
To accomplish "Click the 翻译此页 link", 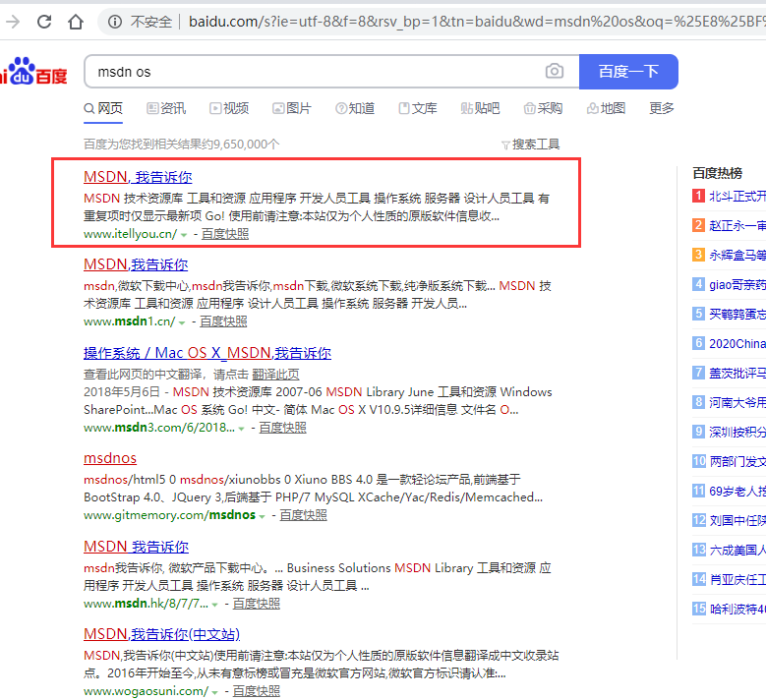I will point(275,375).
